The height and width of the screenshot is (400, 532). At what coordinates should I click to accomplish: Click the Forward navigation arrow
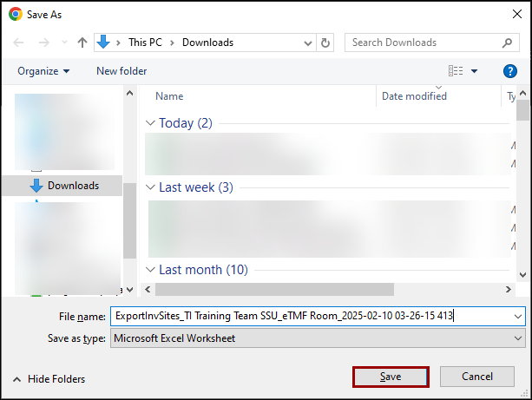tap(43, 43)
